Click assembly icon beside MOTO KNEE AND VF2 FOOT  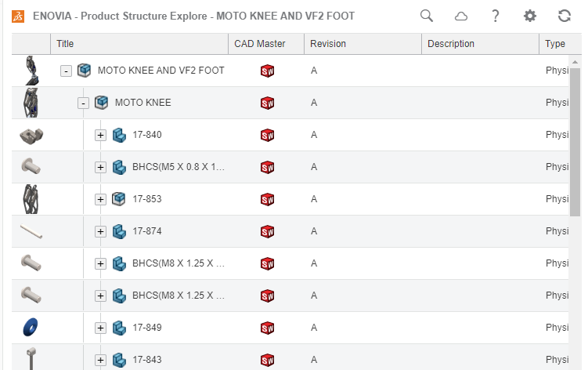(x=84, y=71)
